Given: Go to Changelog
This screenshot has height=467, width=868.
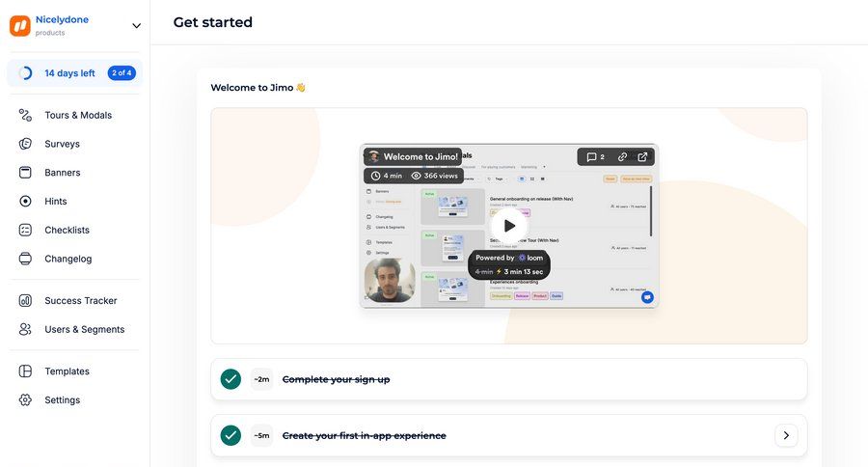Looking at the screenshot, I should point(68,259).
